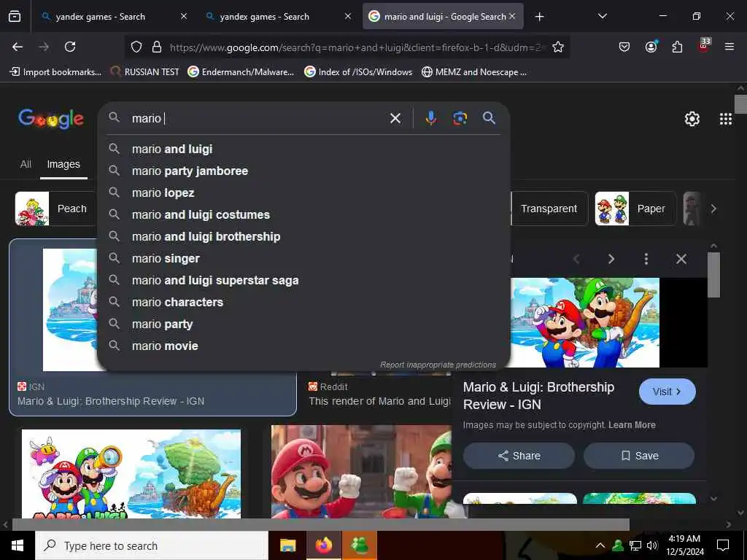This screenshot has height=560, width=747.
Task: Click Report inappropriate predictions
Action: [x=438, y=365]
